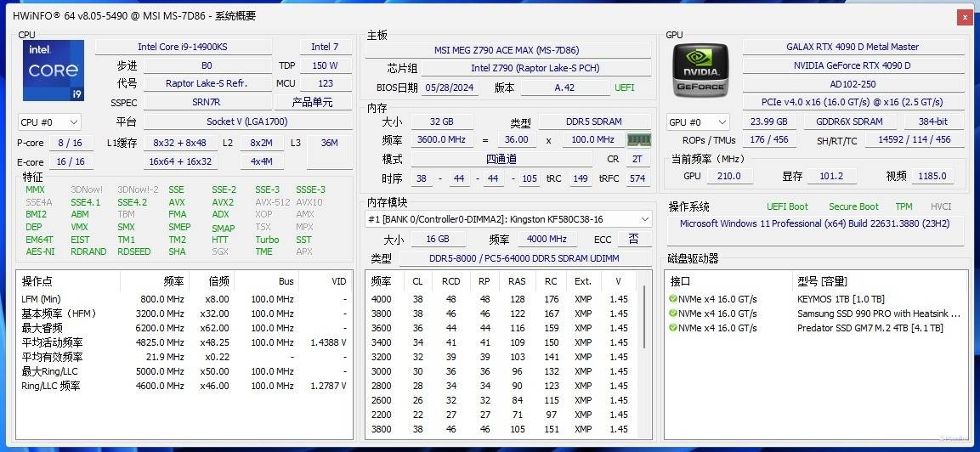980x452 pixels.
Task: Click the UEFI Boot label
Action: click(x=788, y=207)
